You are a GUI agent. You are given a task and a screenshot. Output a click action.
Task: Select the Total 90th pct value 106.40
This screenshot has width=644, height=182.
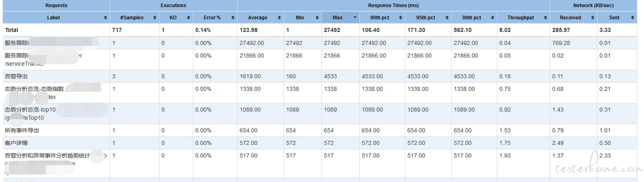[370, 30]
